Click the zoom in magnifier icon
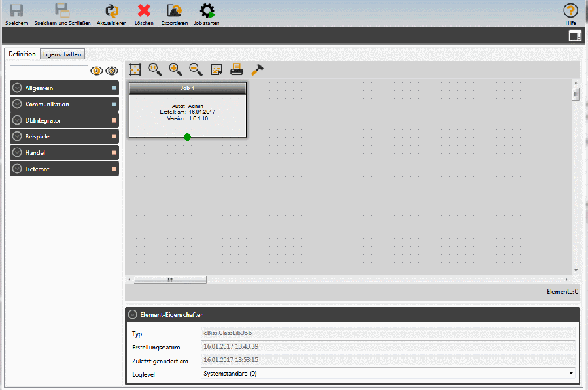This screenshot has height=390, width=588. coord(175,69)
